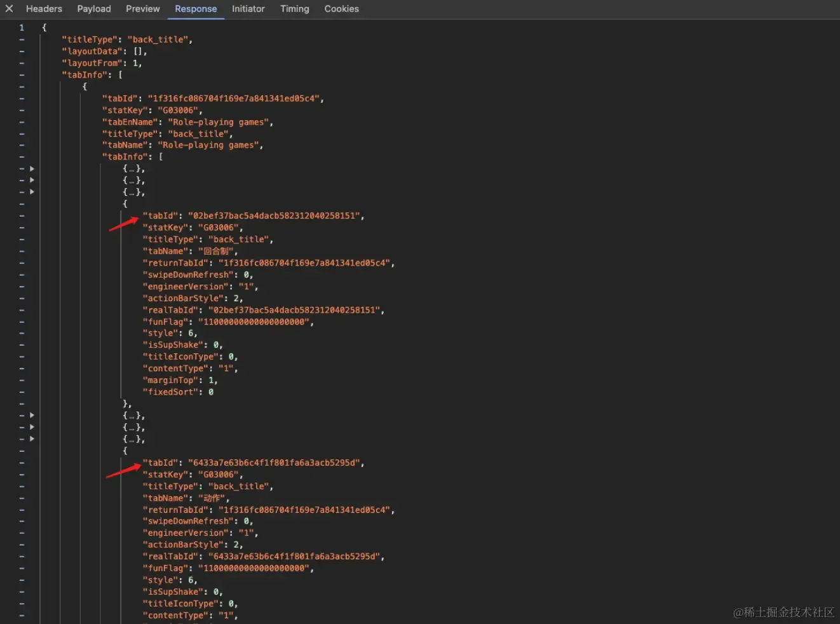Click funFlag line in the 动作 block
840x624 pixels.
point(229,568)
